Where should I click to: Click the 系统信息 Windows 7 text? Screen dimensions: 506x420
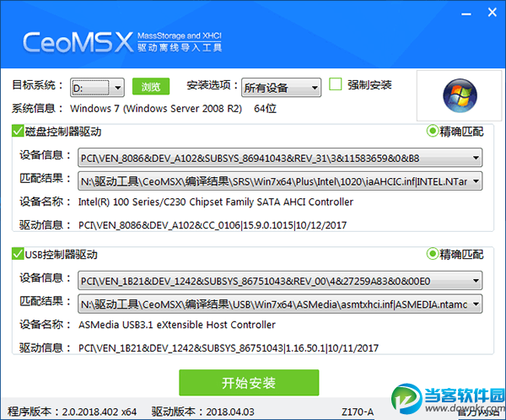pyautogui.click(x=156, y=109)
